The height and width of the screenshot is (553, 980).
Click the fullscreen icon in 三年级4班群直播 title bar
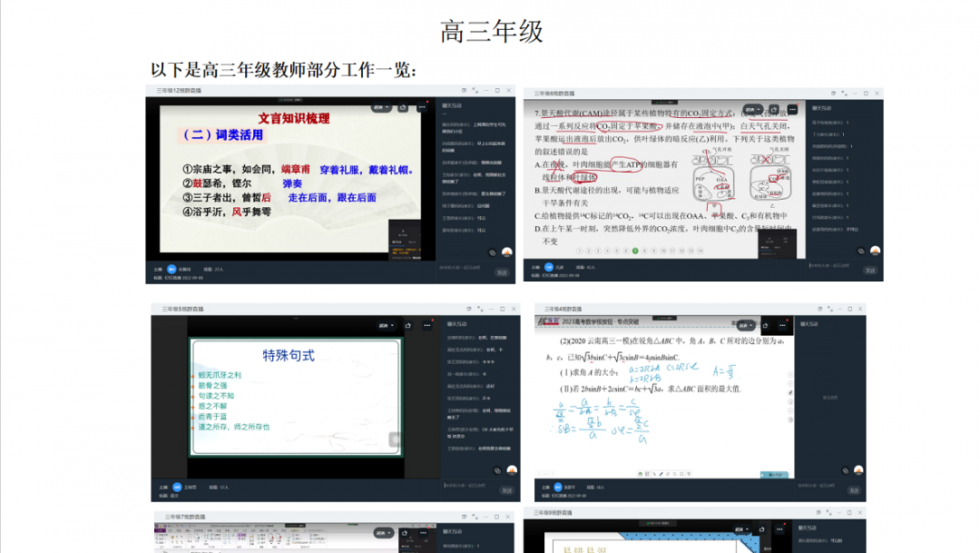pos(830,309)
